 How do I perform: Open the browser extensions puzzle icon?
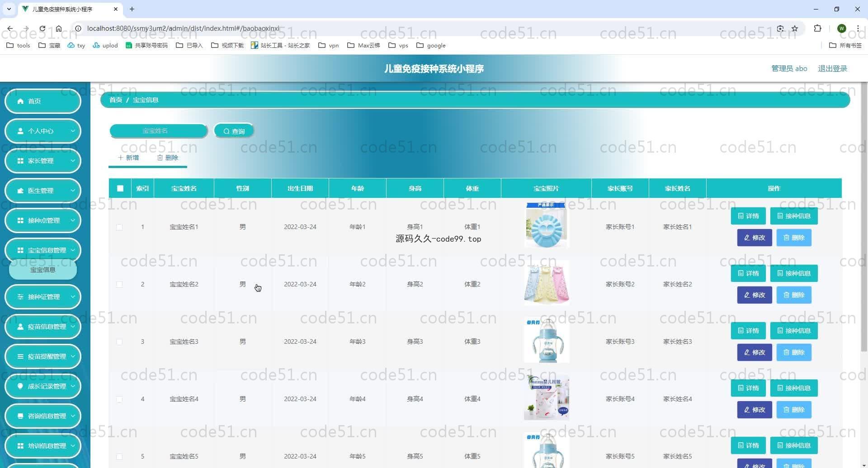click(x=817, y=28)
